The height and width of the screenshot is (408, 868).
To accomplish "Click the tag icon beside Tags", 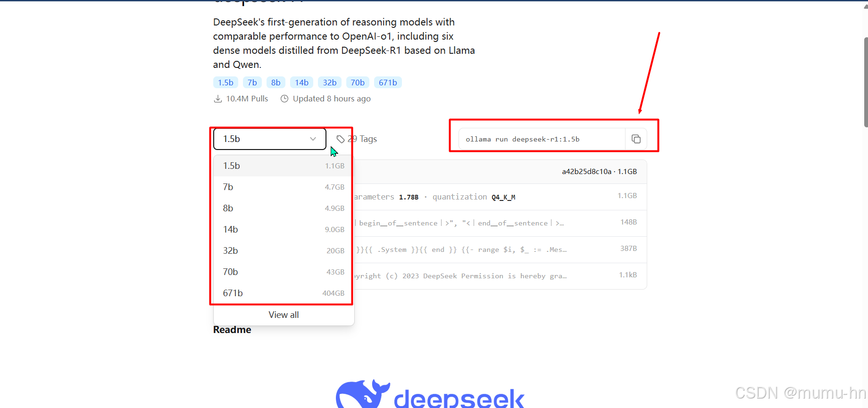I will [x=341, y=139].
